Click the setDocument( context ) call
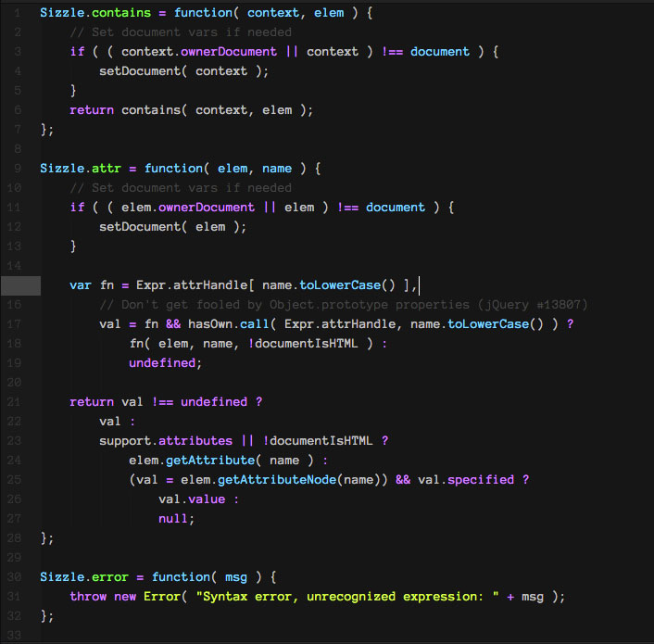Image resolution: width=654 pixels, height=644 pixels. [183, 71]
